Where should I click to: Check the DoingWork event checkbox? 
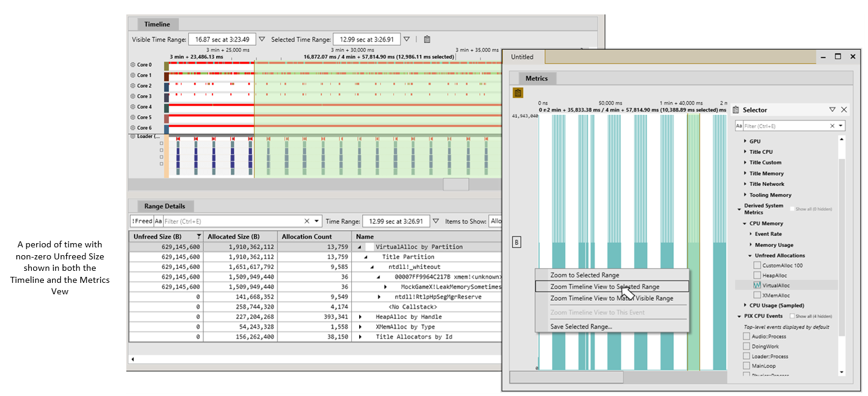[x=746, y=347]
